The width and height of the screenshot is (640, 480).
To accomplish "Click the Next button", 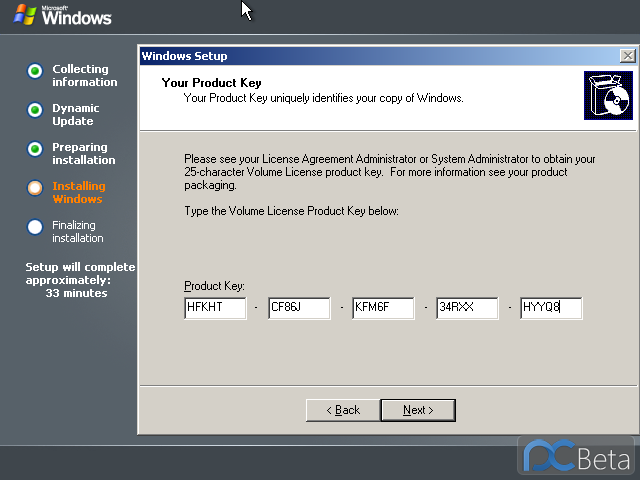I will click(418, 410).
